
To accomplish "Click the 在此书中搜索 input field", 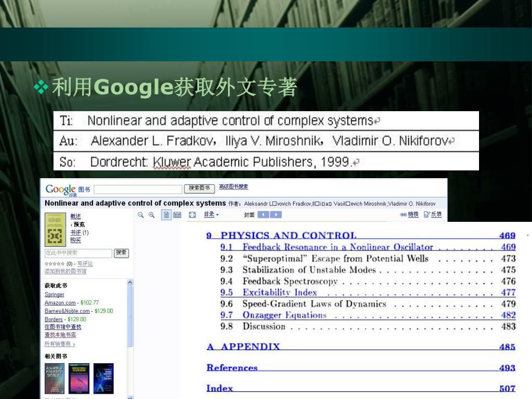I will point(78,253).
